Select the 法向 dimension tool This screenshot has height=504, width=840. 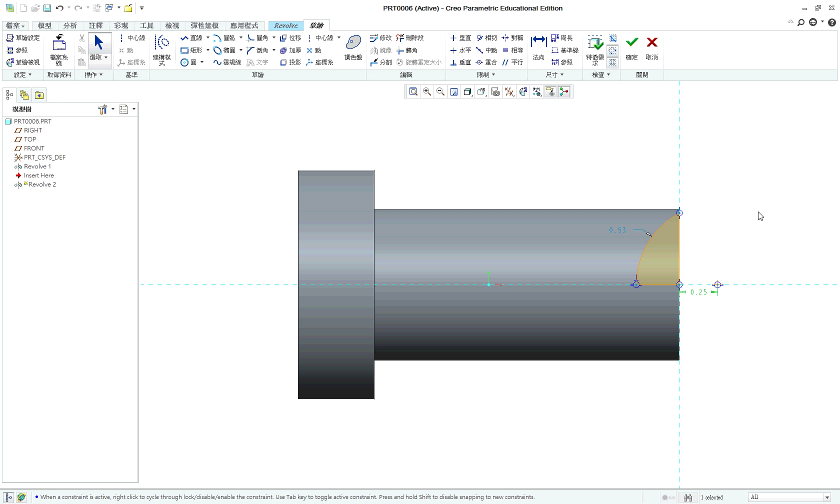tap(538, 48)
